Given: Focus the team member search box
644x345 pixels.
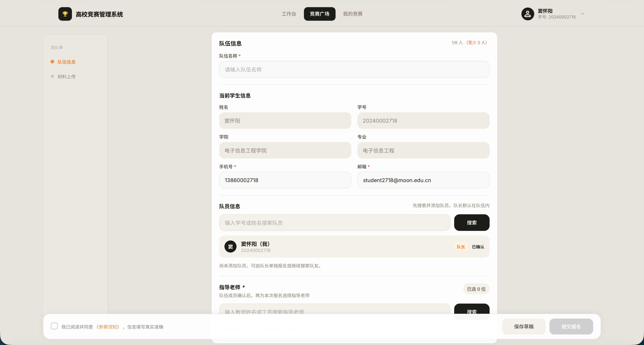Looking at the screenshot, I should (x=334, y=223).
